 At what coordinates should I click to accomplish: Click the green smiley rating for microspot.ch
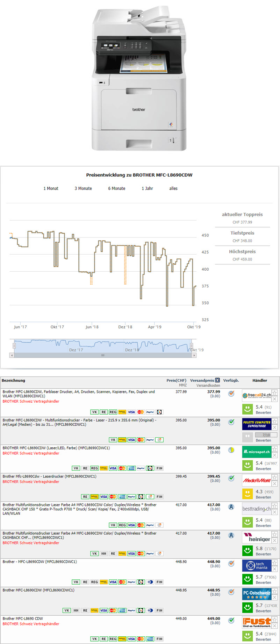pos(247,465)
